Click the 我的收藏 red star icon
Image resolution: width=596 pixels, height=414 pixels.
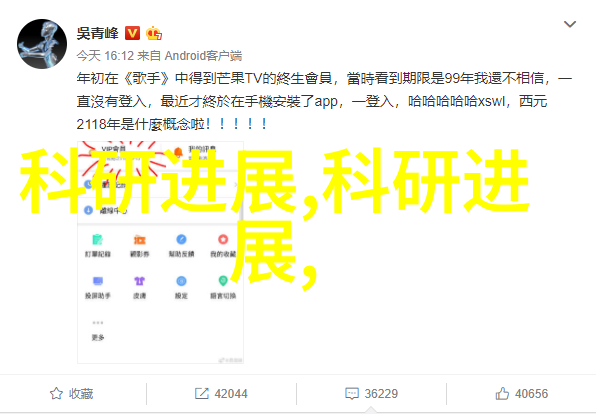click(223, 239)
